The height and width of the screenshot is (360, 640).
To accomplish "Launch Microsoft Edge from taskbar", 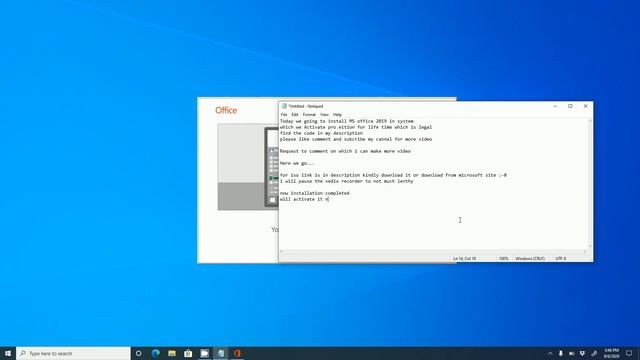I will (156, 353).
